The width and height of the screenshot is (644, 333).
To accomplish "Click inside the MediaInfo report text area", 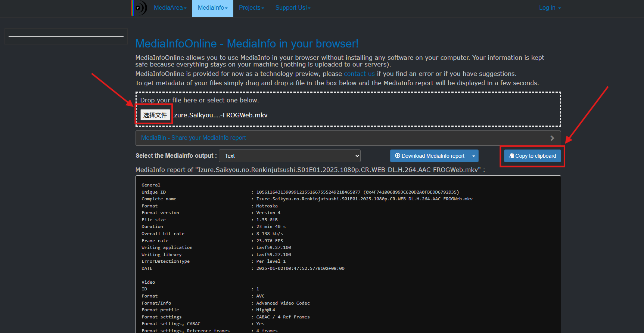I will (348, 254).
